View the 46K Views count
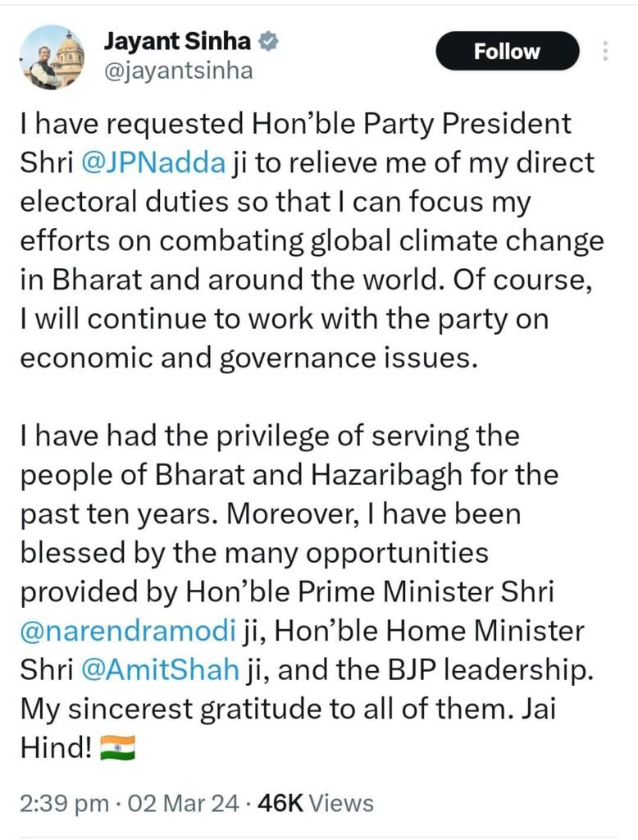Screen dimensions: 638x840 [x=316, y=803]
